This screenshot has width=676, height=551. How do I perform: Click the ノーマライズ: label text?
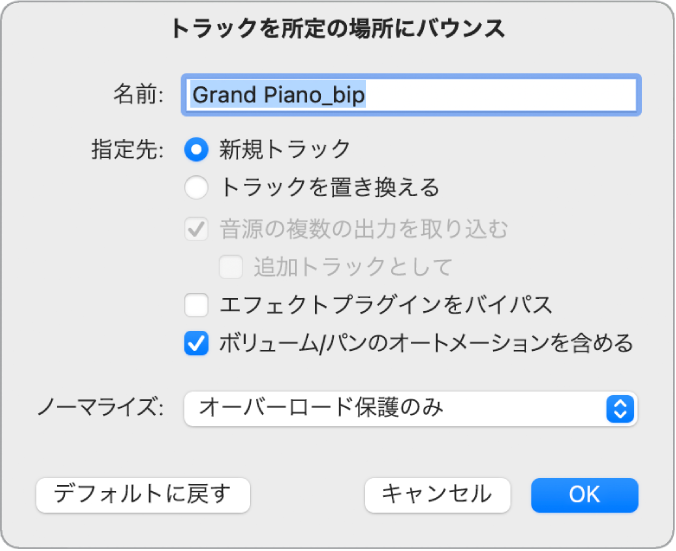pos(100,408)
